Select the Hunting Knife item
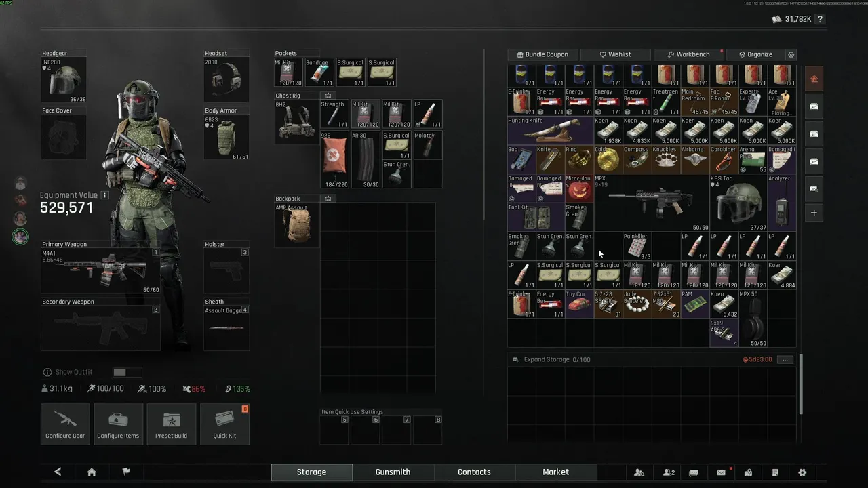Screen dimensions: 868x488 [550, 130]
